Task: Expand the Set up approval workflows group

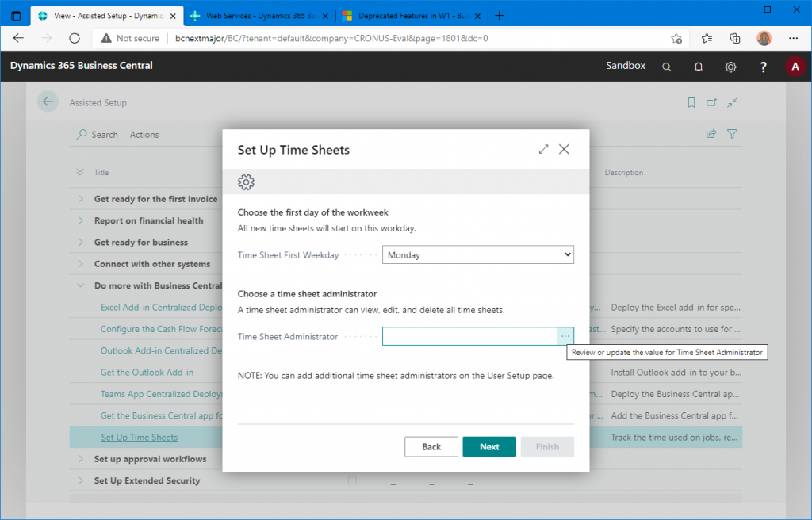Action: click(x=81, y=459)
